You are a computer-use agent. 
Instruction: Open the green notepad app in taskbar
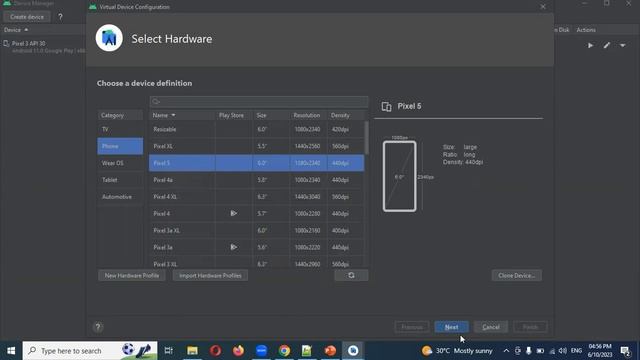pyautogui.click(x=307, y=351)
